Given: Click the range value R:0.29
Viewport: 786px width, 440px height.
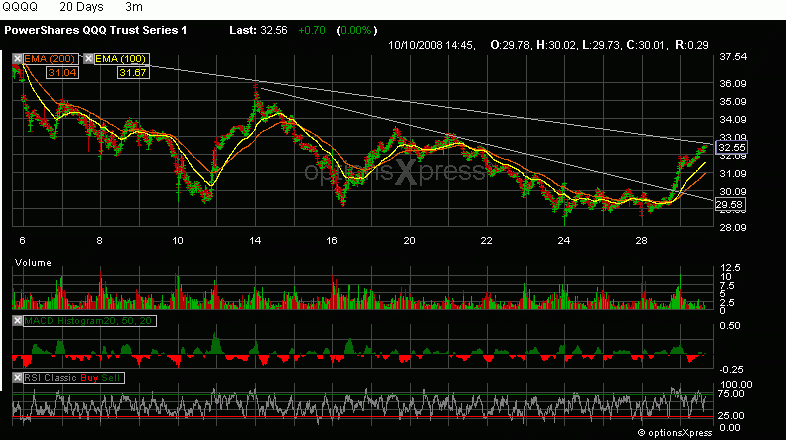Looking at the screenshot, I should tap(692, 45).
